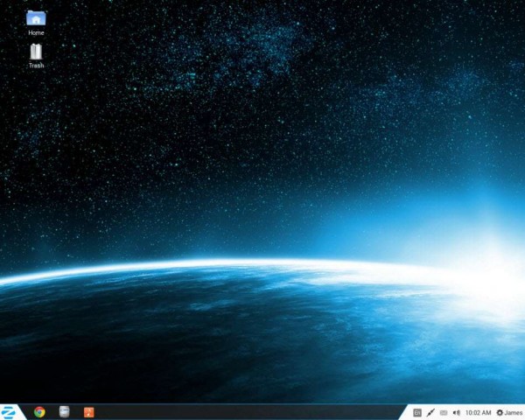Open the Zorin start menu
This screenshot has height=420, width=525.
9,412
